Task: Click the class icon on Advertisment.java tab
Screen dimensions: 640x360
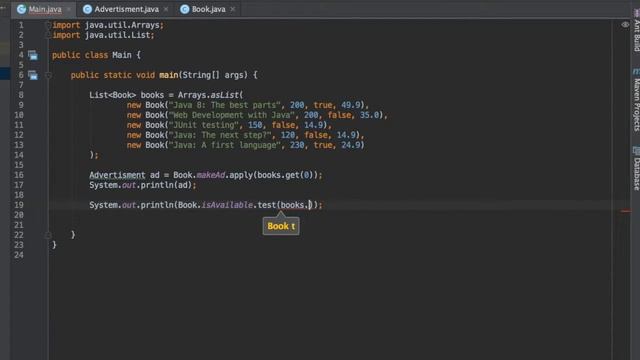Action: [x=87, y=9]
